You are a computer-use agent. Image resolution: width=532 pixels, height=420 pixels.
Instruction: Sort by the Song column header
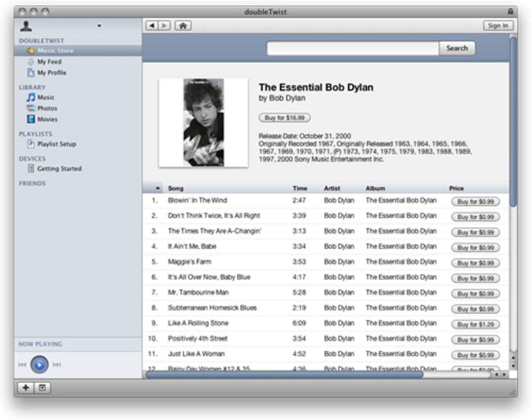[x=176, y=188]
